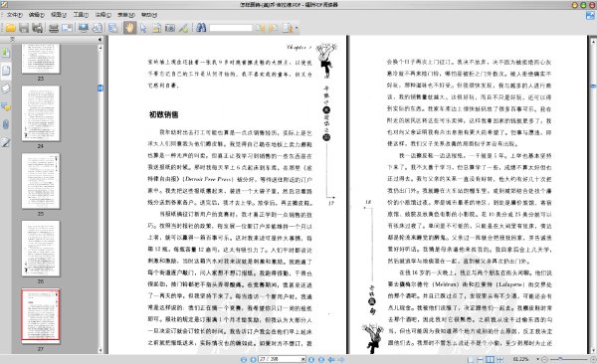
Task: Open the search options dropdown arrow
Action: pyautogui.click(x=297, y=28)
